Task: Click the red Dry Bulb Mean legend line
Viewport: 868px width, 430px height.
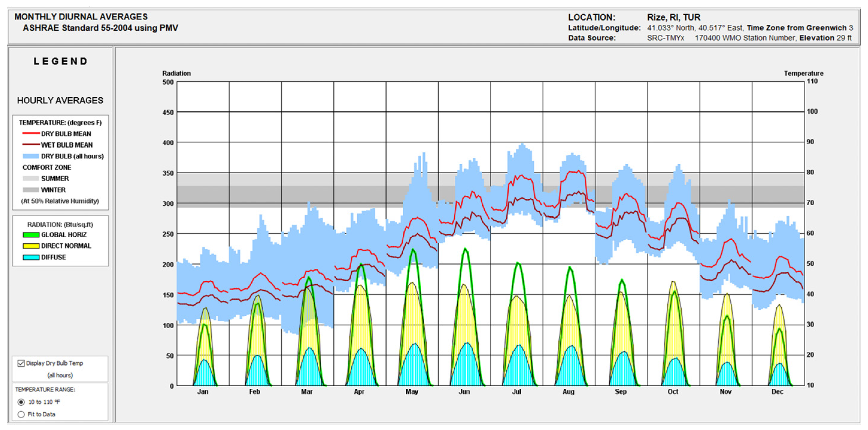Action: [x=31, y=134]
